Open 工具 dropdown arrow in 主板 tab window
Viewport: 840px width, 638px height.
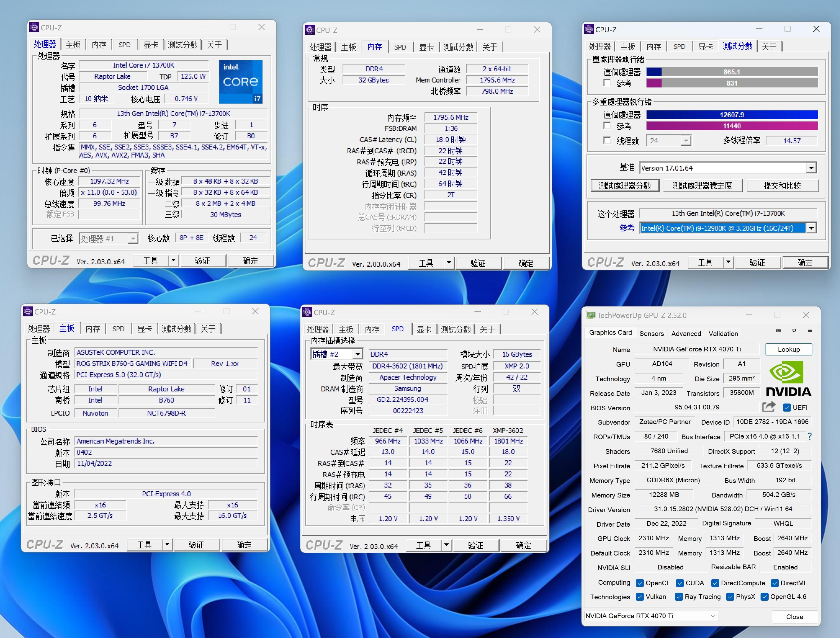(x=168, y=544)
